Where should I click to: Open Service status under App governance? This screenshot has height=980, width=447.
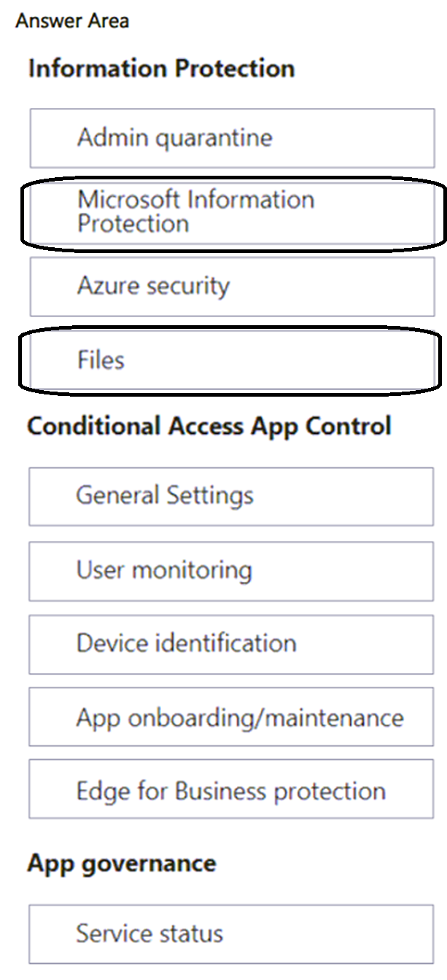tap(232, 934)
